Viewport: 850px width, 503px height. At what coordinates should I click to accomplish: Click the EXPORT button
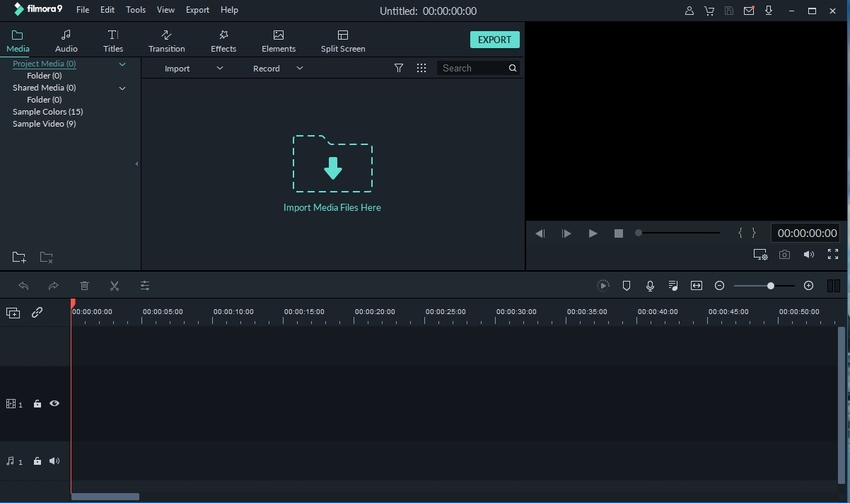pyautogui.click(x=494, y=40)
